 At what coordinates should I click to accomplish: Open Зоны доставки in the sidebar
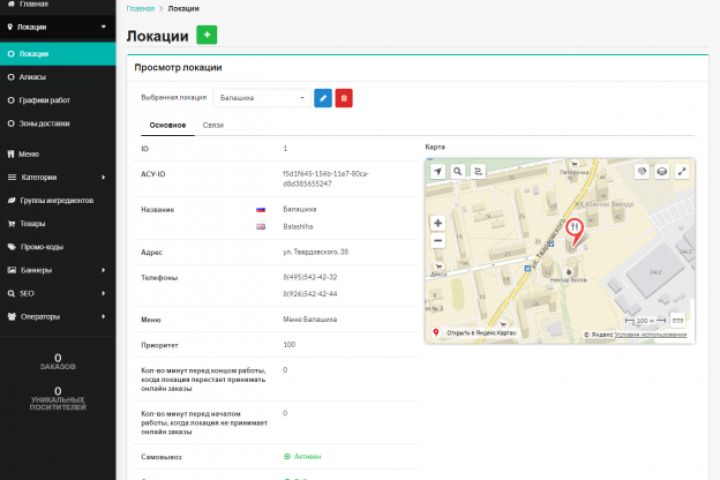pyautogui.click(x=44, y=124)
